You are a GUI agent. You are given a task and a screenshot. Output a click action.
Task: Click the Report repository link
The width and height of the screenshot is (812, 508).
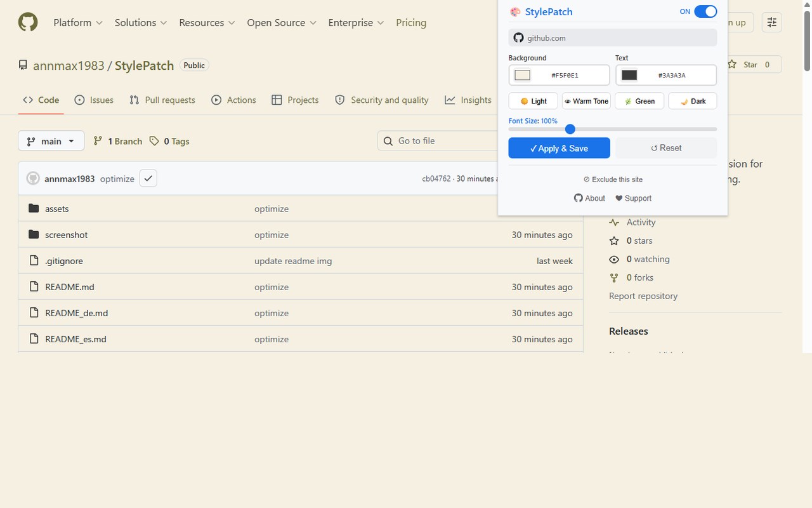coord(643,296)
